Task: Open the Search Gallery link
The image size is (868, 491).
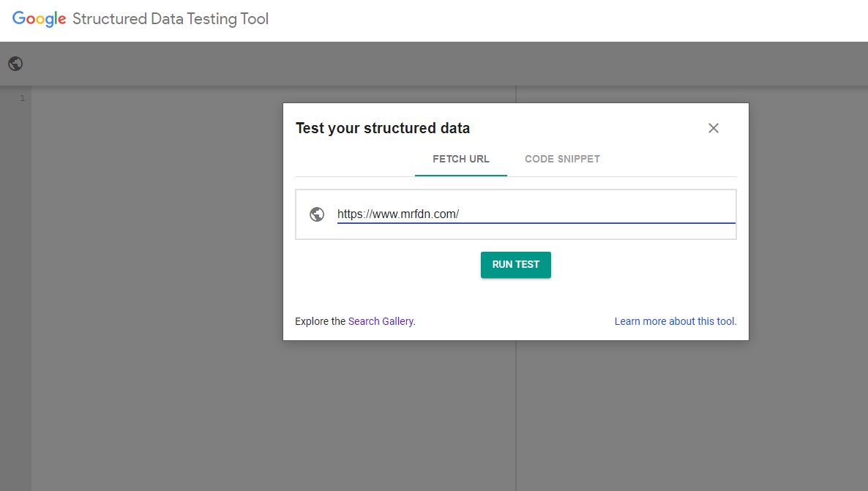Action: [381, 321]
